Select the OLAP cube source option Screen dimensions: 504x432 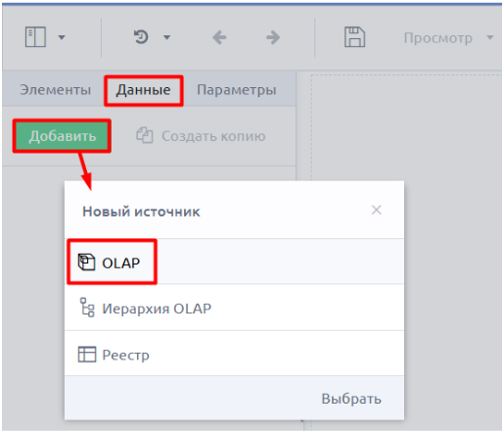[x=234, y=262]
